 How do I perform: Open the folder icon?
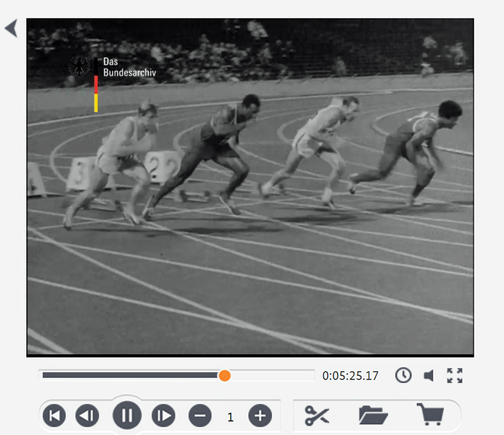click(x=373, y=415)
